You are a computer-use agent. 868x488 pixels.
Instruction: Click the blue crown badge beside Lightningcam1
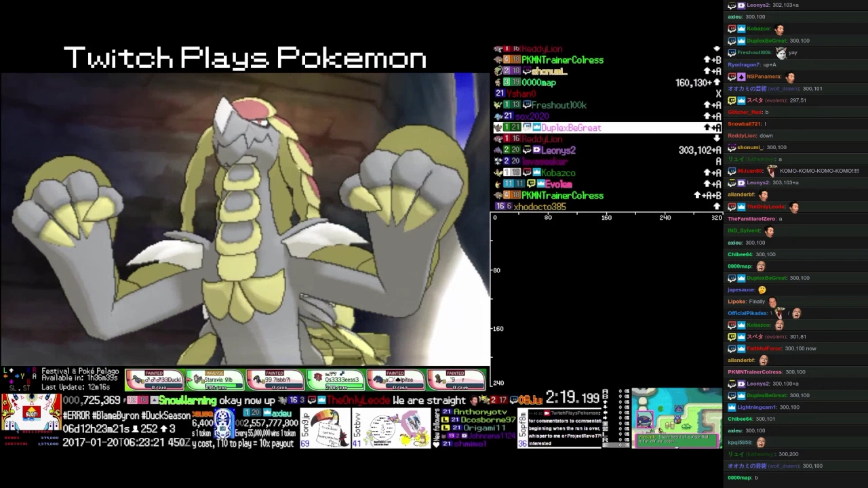pos(732,407)
